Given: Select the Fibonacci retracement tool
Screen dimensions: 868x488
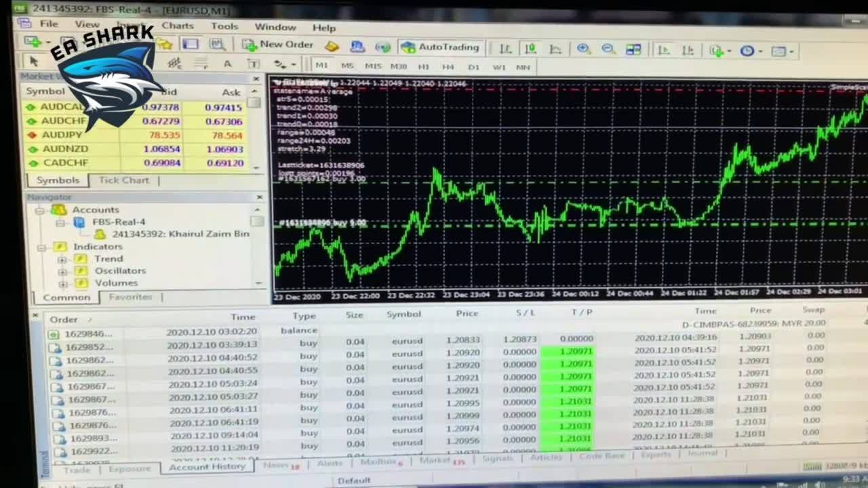Looking at the screenshot, I should click(x=201, y=64).
